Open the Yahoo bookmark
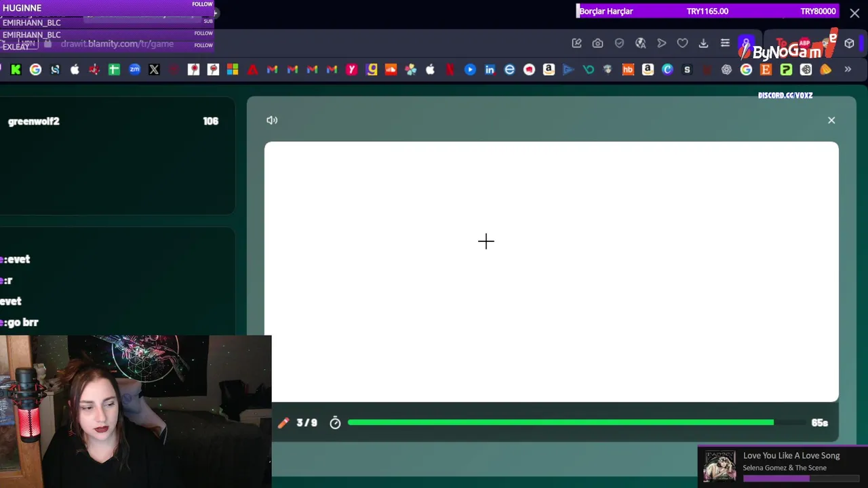The image size is (868, 488). (x=351, y=69)
